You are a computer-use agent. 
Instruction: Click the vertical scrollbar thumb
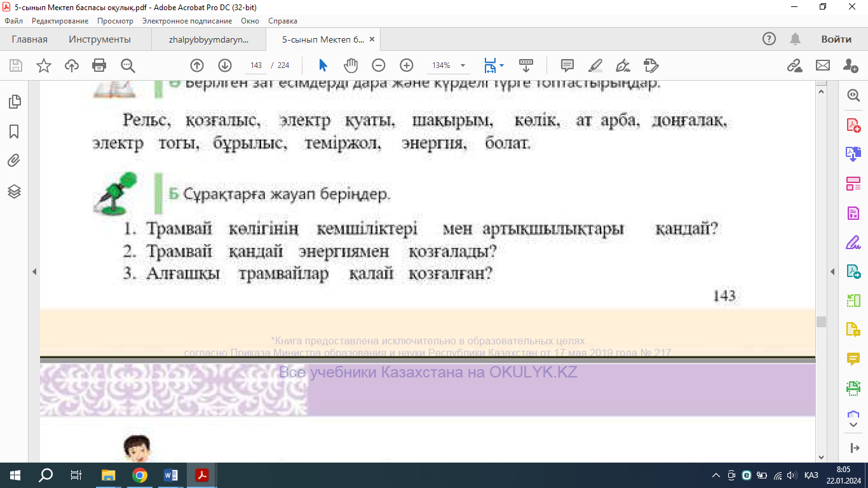(x=821, y=322)
